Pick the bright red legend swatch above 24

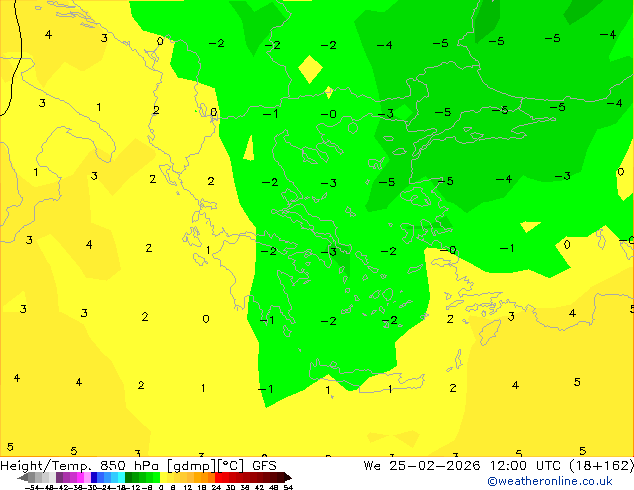(x=218, y=477)
